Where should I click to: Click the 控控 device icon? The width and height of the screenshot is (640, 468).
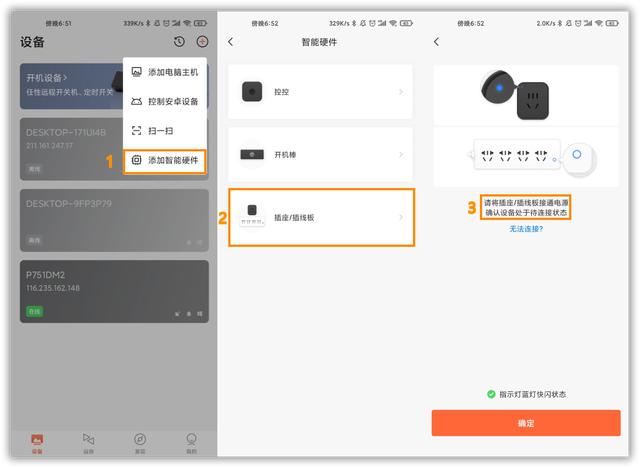coord(252,91)
